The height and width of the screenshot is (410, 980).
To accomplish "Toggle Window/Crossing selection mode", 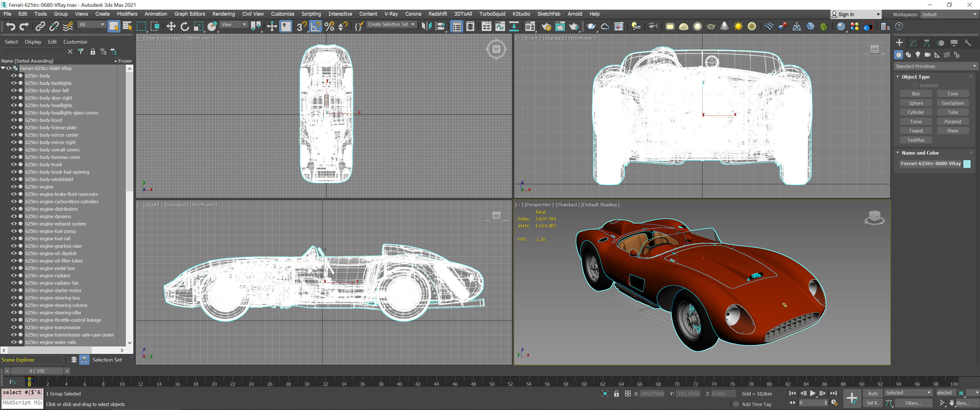I will [155, 26].
